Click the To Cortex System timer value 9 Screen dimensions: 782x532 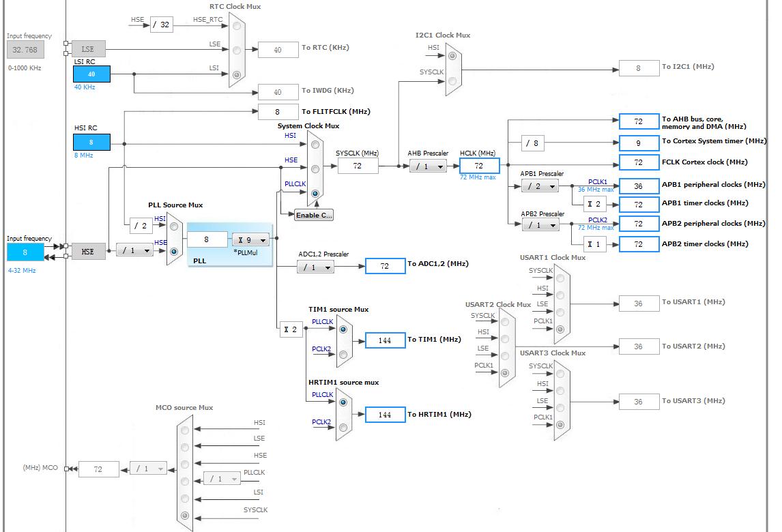[x=639, y=144]
